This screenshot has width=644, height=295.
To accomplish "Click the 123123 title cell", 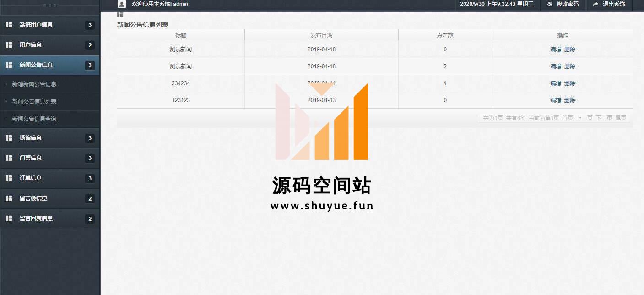I will pos(181,100).
